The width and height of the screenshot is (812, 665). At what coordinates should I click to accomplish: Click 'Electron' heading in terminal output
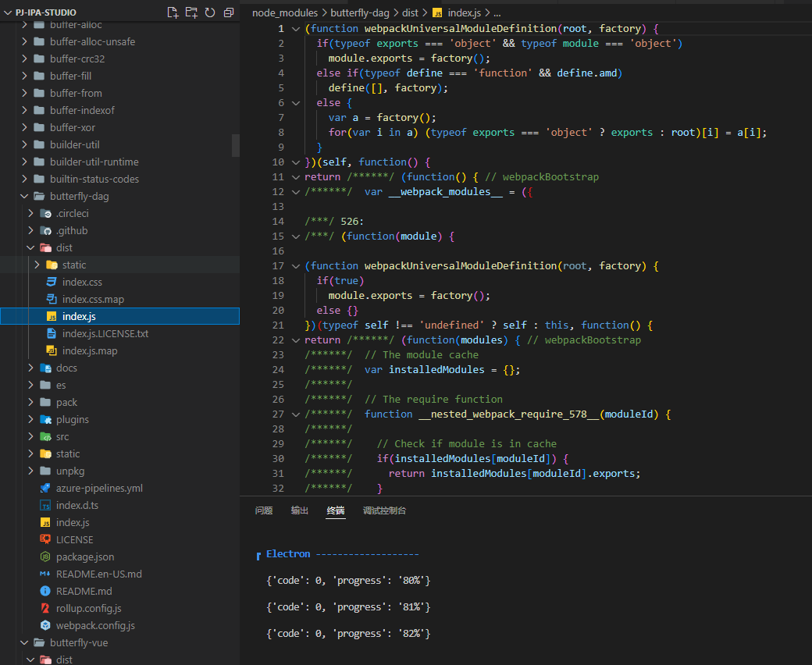coord(288,553)
